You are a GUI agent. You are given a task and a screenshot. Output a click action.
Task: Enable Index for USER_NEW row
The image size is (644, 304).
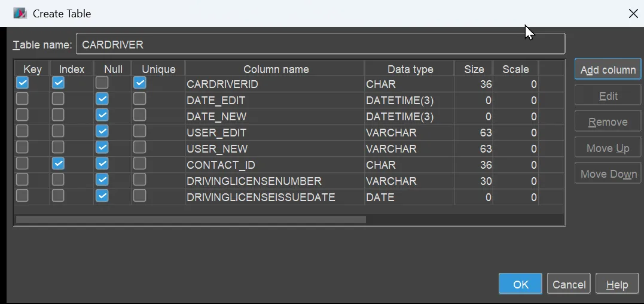[x=59, y=147]
